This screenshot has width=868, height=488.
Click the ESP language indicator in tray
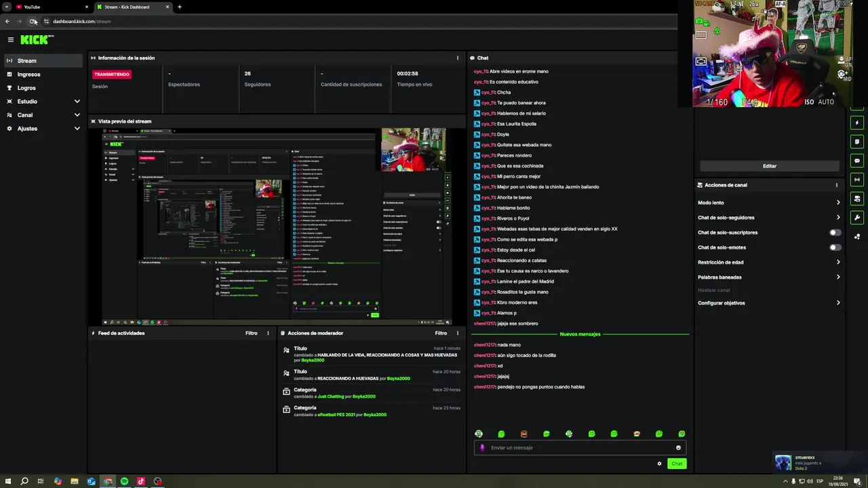pos(820,481)
